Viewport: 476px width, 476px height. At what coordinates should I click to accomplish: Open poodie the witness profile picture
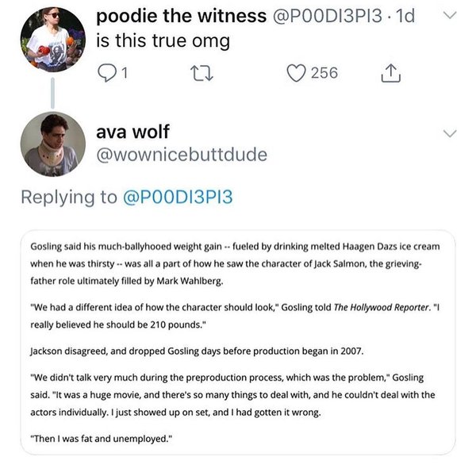[x=53, y=40]
